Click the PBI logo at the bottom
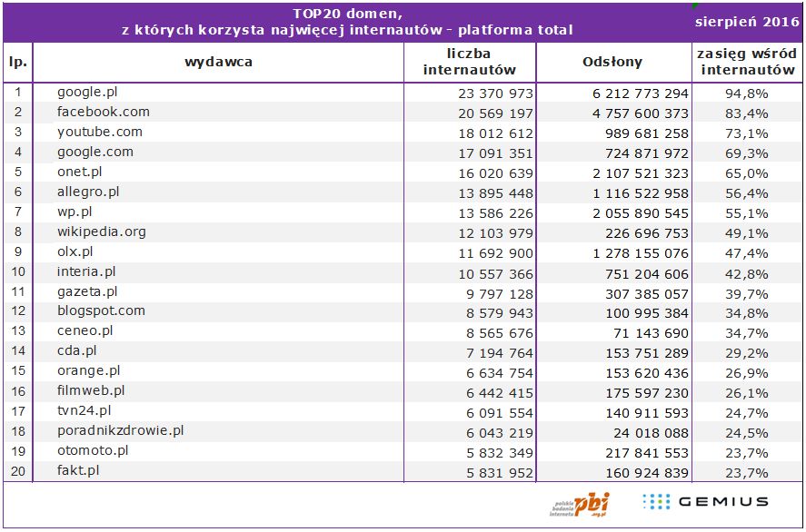Image resolution: width=806 pixels, height=532 pixels. pyautogui.click(x=580, y=504)
